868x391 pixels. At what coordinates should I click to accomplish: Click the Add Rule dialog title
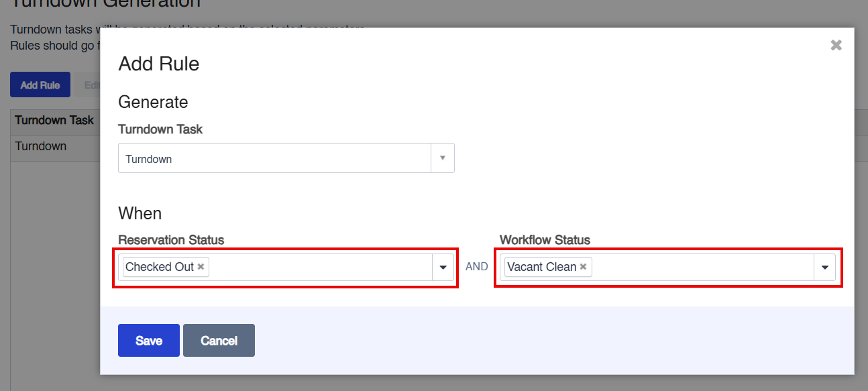(159, 64)
